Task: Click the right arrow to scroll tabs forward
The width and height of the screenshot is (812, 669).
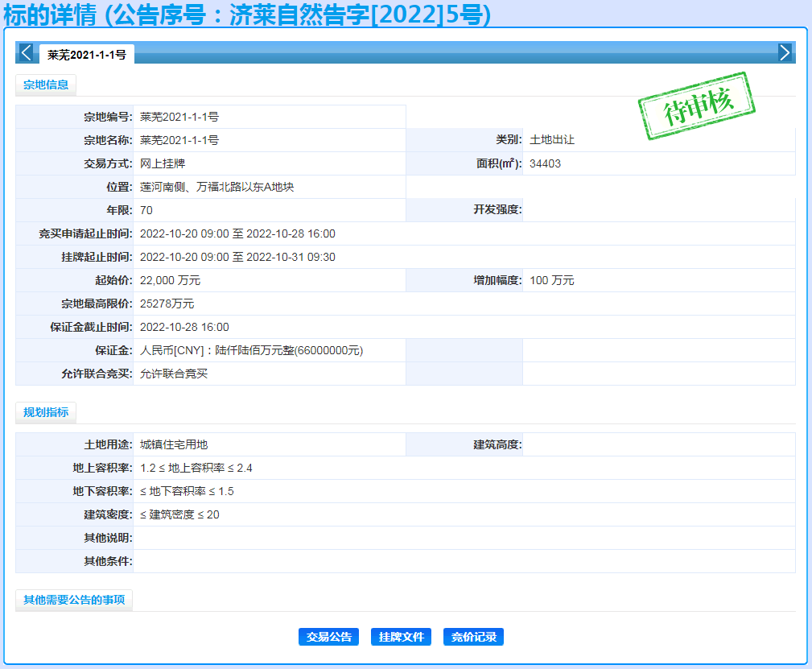Action: point(785,52)
